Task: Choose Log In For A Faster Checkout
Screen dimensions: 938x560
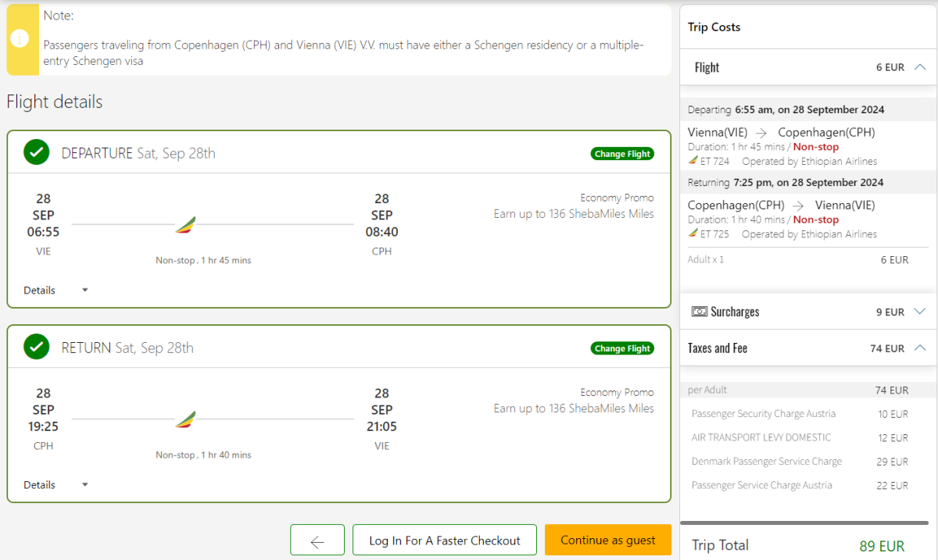Action: coord(444,540)
